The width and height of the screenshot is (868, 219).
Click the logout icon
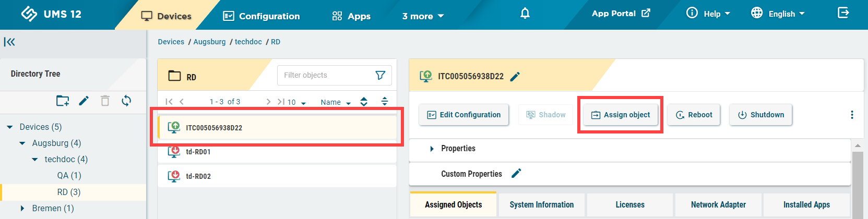[x=843, y=13]
